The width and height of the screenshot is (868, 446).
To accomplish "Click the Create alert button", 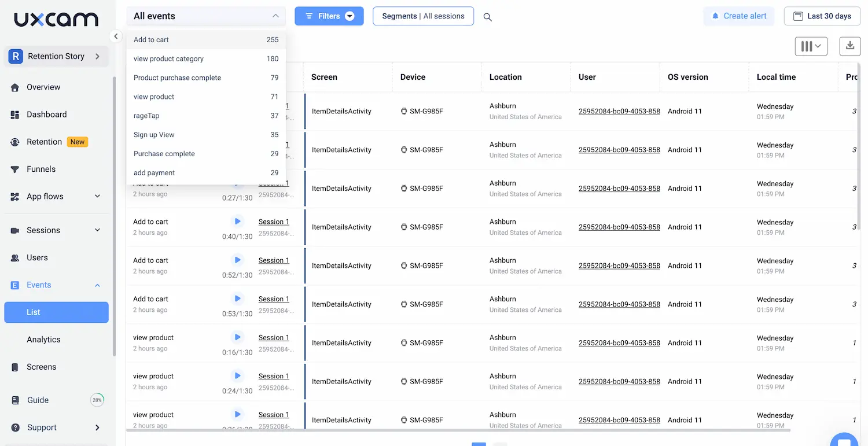I will point(739,16).
